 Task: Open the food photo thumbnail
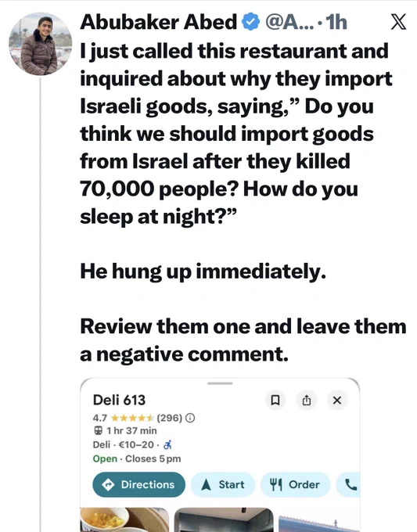point(124,519)
